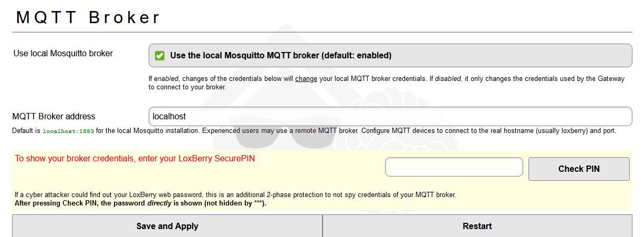Click the 'MQTT Broker' page heading
This screenshot has height=237, width=644.
coord(88,17)
